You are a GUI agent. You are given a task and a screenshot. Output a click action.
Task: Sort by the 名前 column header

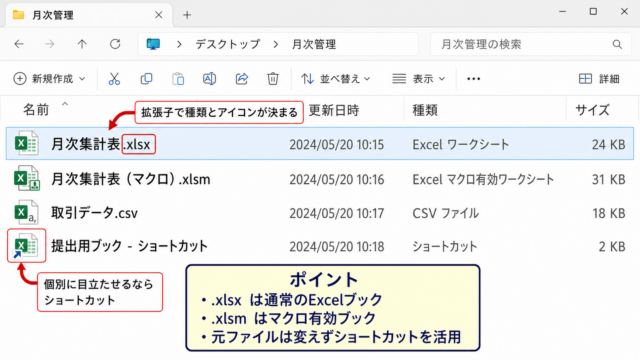pos(36,110)
